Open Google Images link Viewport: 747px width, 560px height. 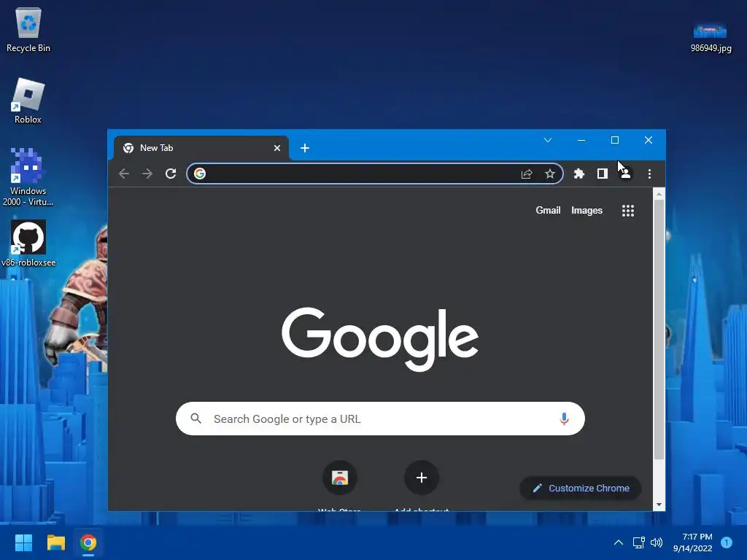coord(587,211)
